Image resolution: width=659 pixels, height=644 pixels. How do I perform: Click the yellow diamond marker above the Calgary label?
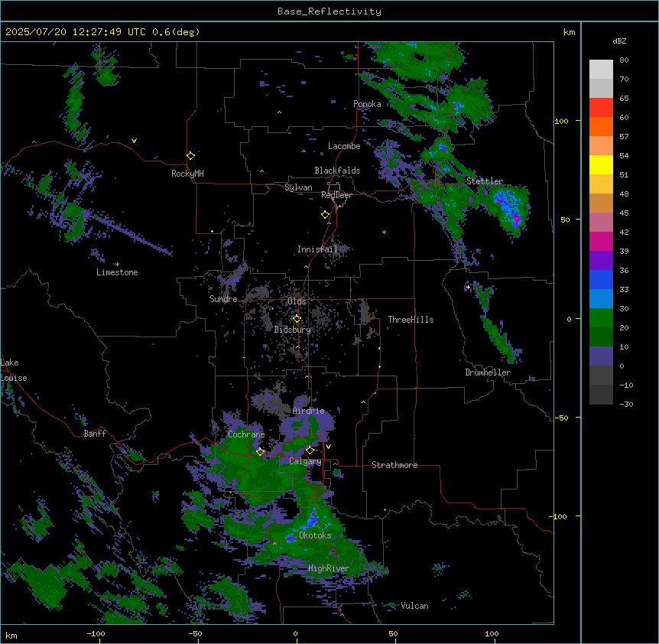(x=310, y=450)
